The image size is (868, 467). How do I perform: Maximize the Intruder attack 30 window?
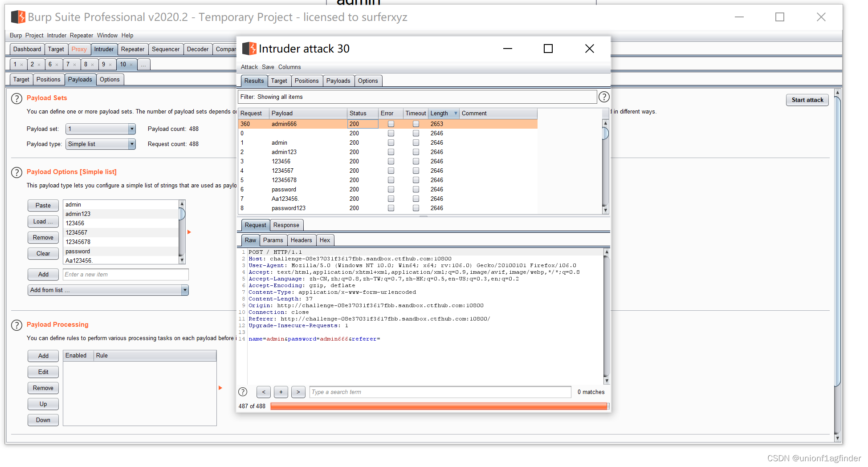548,49
